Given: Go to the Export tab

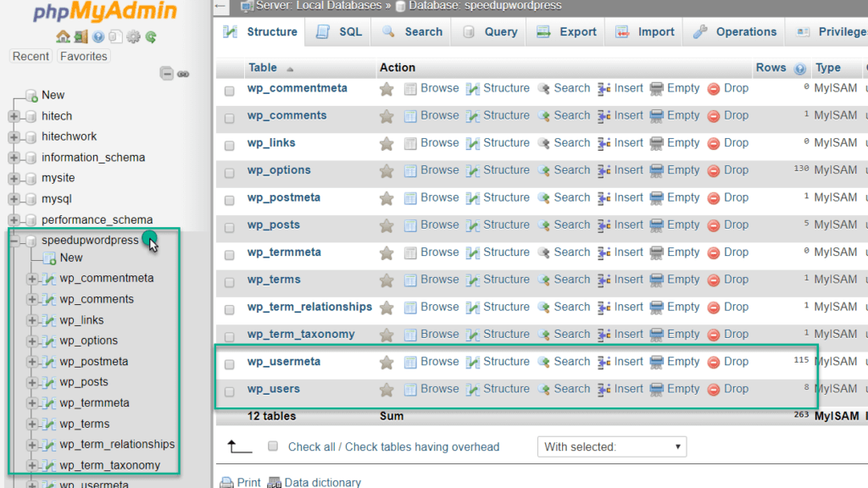Looking at the screenshot, I should click(566, 32).
